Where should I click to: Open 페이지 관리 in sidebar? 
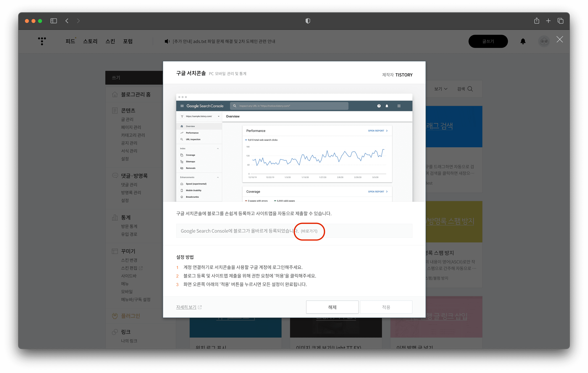(131, 127)
